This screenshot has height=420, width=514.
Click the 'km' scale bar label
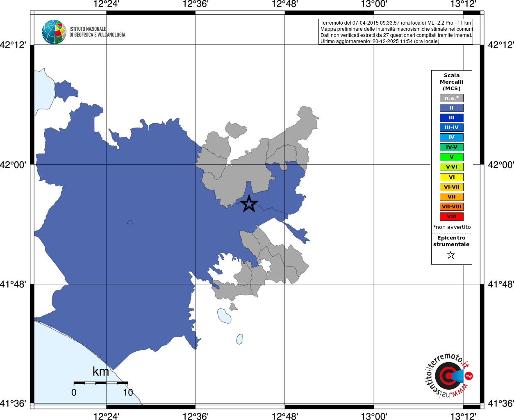pos(101,372)
